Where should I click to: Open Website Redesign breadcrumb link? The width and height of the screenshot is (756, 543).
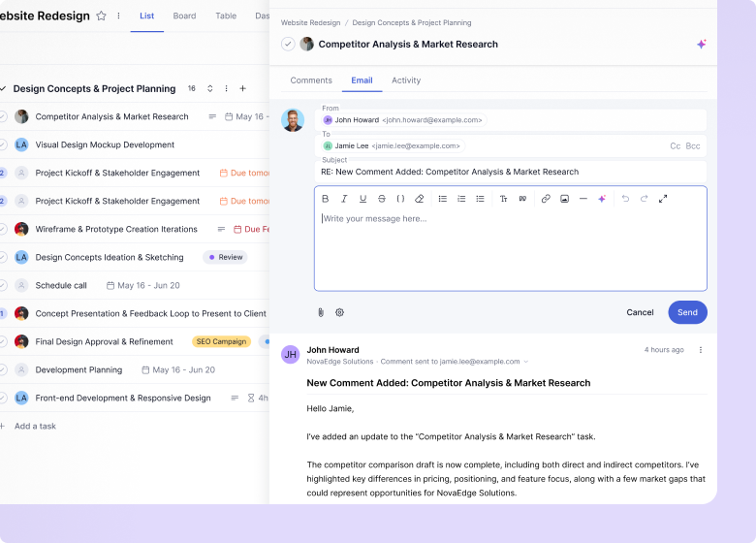(x=310, y=22)
